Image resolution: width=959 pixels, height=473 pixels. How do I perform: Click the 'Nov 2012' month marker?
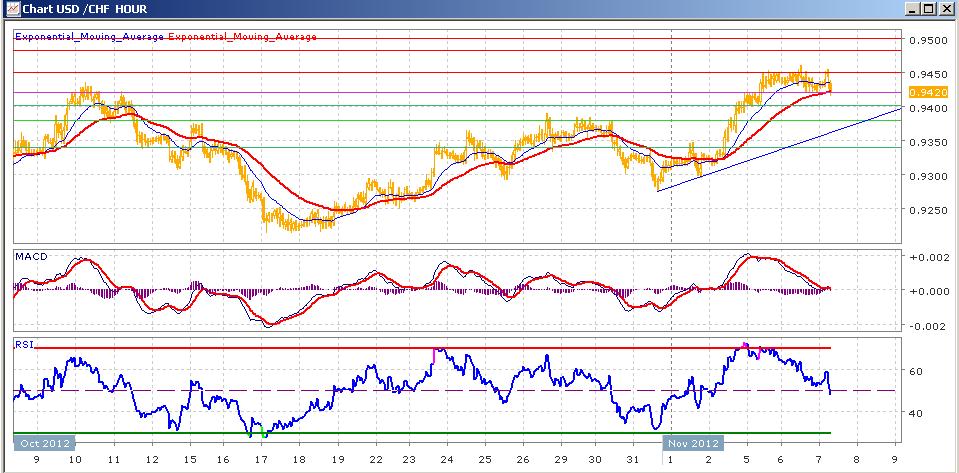click(x=693, y=443)
